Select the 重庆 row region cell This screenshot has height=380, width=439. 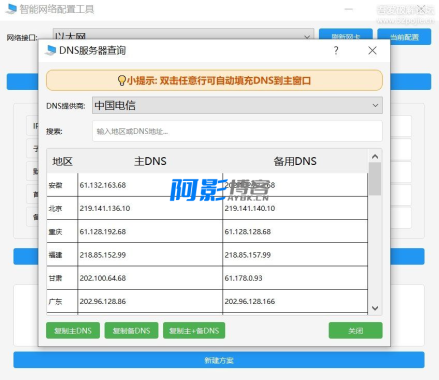coord(62,231)
